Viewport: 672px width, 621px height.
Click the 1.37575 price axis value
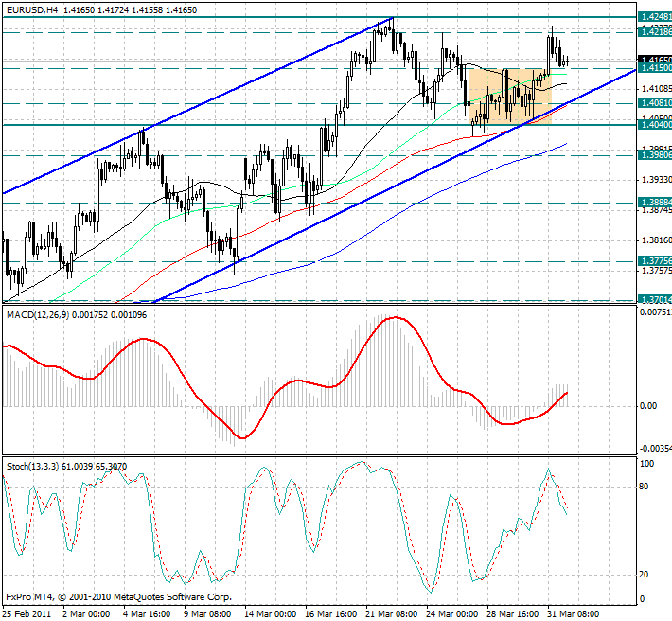pyautogui.click(x=656, y=271)
